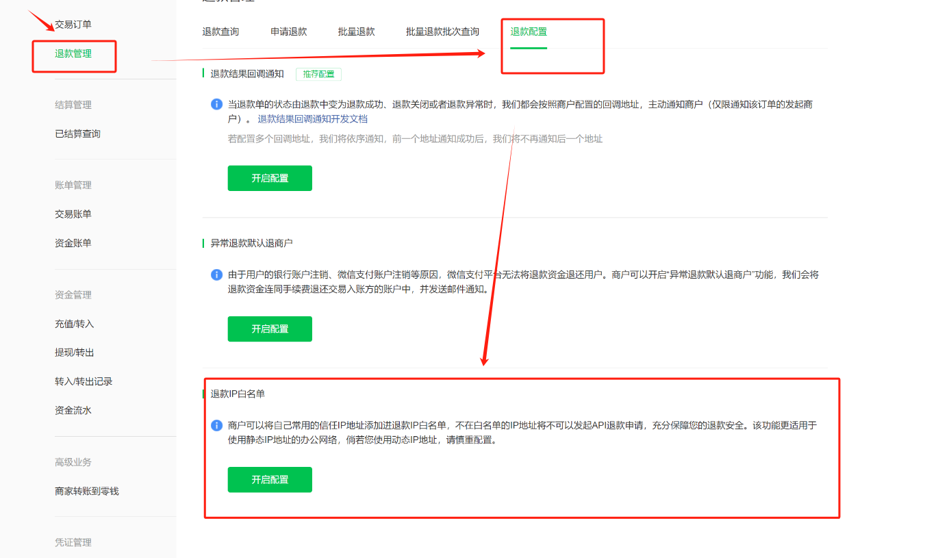Screen dimensions: 951x560
Task: Click 凭证管理 group label in sidebar
Action: point(73,543)
